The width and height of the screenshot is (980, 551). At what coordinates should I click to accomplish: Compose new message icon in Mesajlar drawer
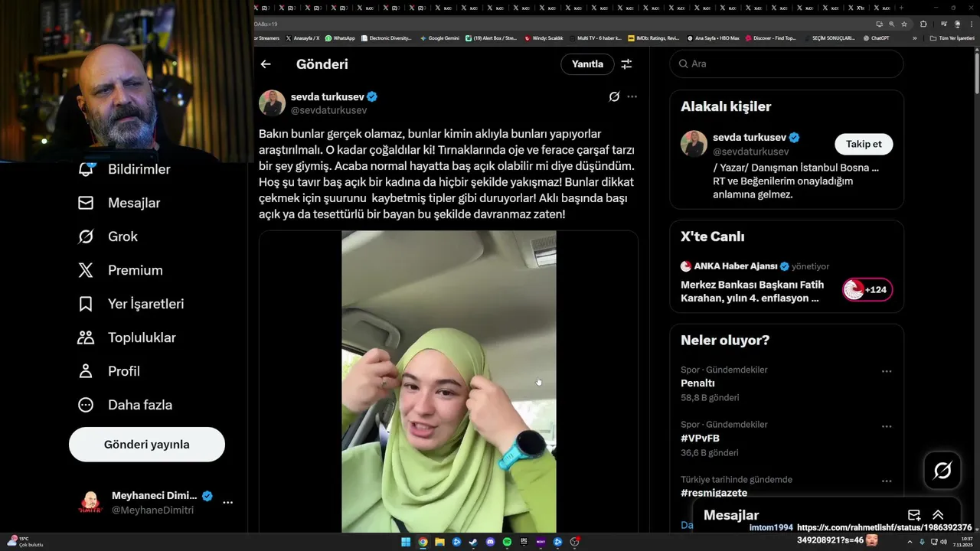[x=913, y=515]
